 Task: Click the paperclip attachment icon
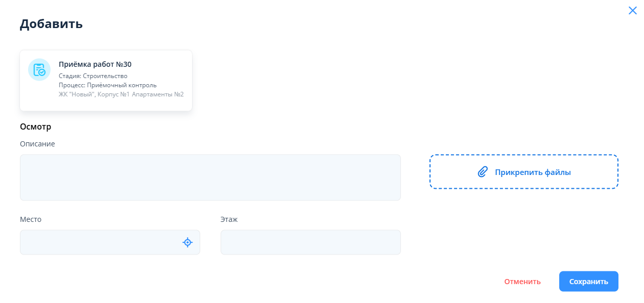click(483, 172)
